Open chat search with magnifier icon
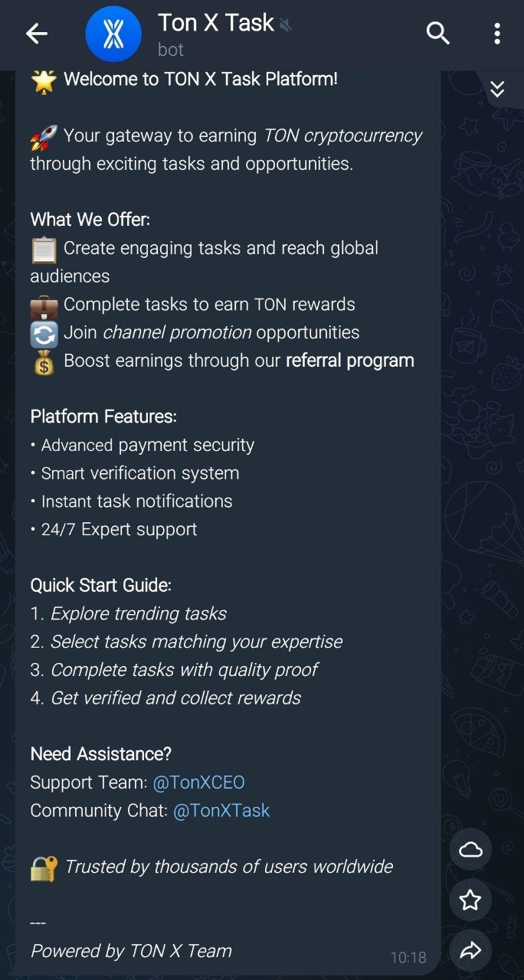524x980 pixels. (x=437, y=34)
